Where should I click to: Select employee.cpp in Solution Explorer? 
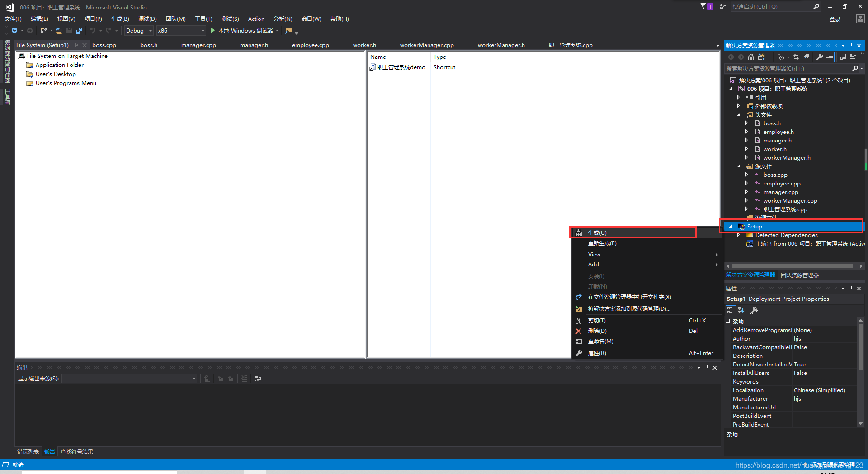(782, 184)
